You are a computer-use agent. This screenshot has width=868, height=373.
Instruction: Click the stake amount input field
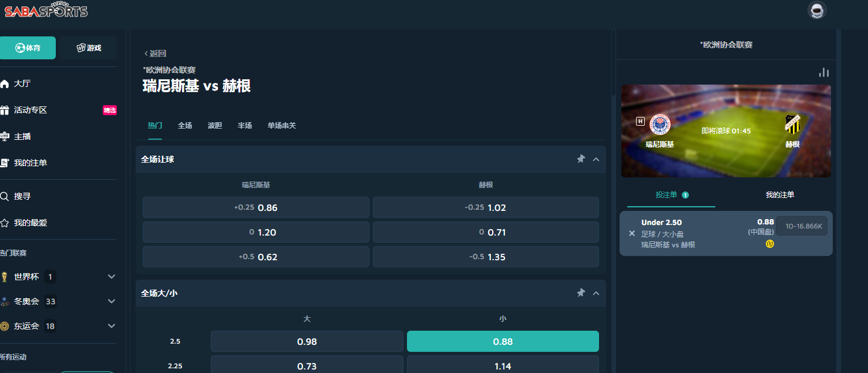pyautogui.click(x=803, y=226)
